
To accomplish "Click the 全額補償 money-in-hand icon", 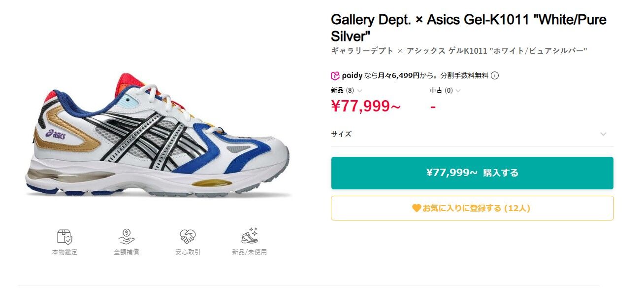I will pyautogui.click(x=127, y=237).
